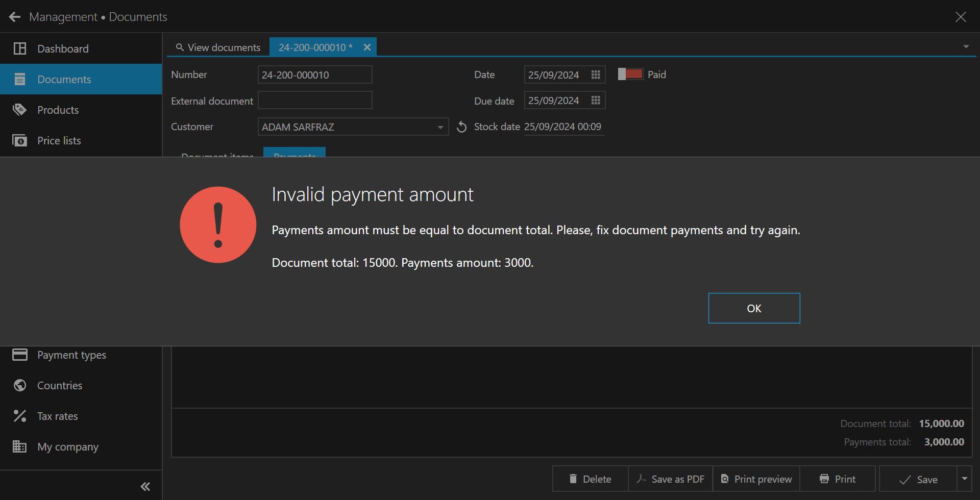Toggle the Paid switch
This screenshot has height=500, width=980.
tap(630, 74)
